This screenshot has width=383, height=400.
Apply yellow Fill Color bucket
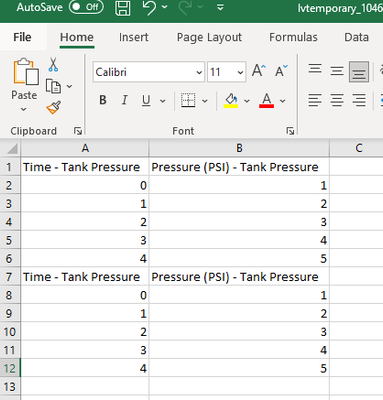click(x=231, y=100)
